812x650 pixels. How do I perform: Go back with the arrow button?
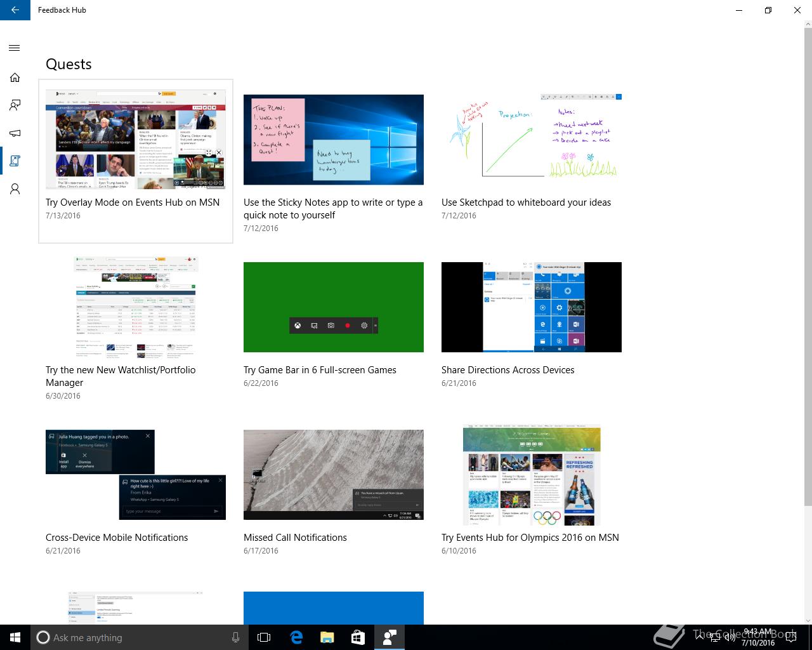point(15,10)
